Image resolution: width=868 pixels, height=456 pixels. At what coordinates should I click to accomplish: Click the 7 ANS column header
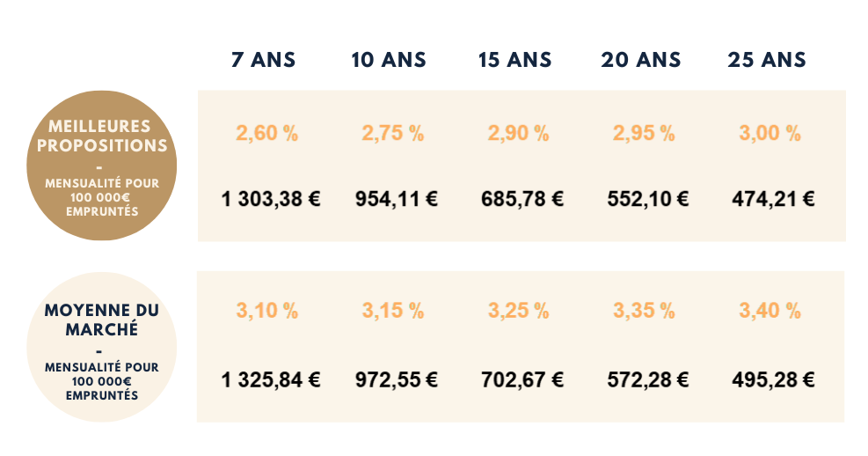263,61
